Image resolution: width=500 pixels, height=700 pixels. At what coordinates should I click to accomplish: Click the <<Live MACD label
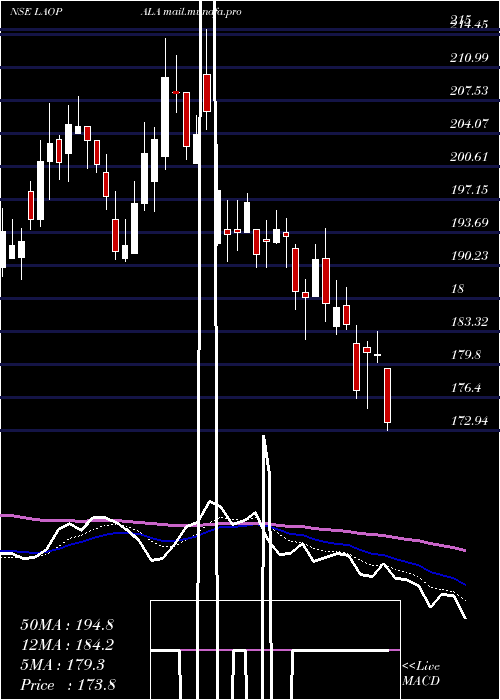421,673
